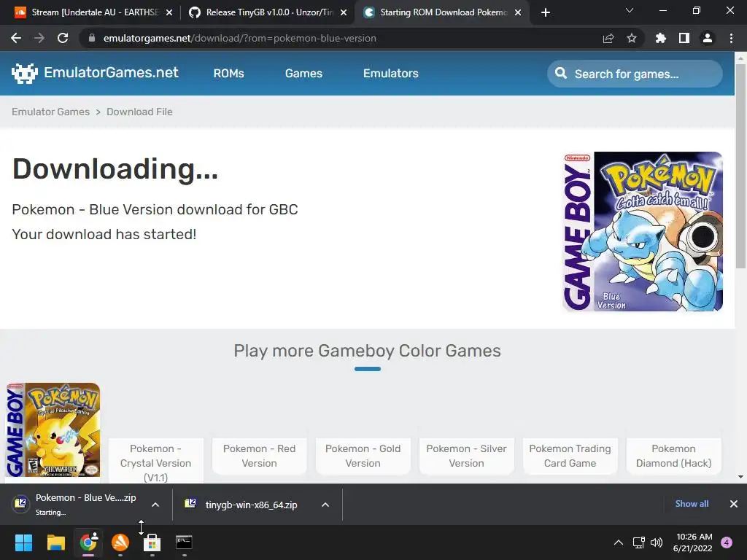Reload the current page
This screenshot has width=747, height=560.
pyautogui.click(x=63, y=38)
